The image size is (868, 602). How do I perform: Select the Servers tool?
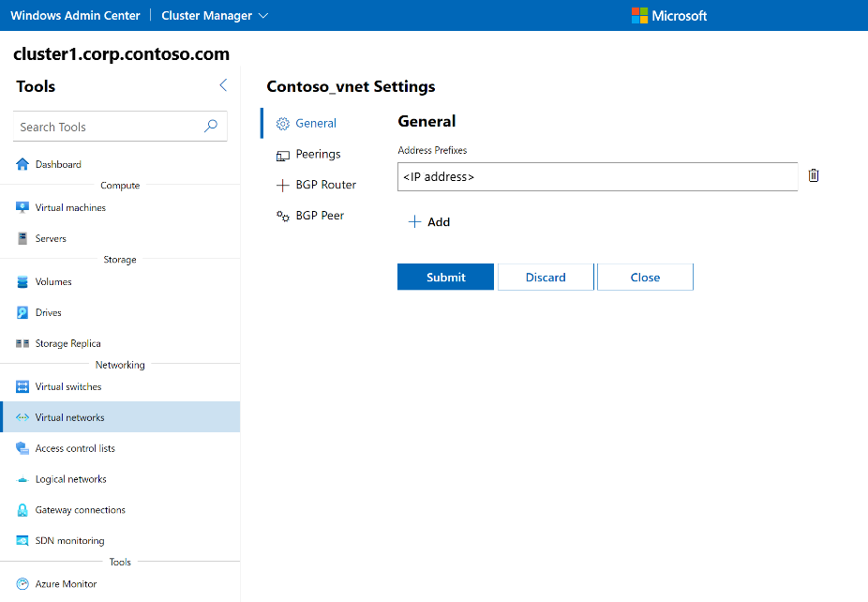[x=56, y=238]
